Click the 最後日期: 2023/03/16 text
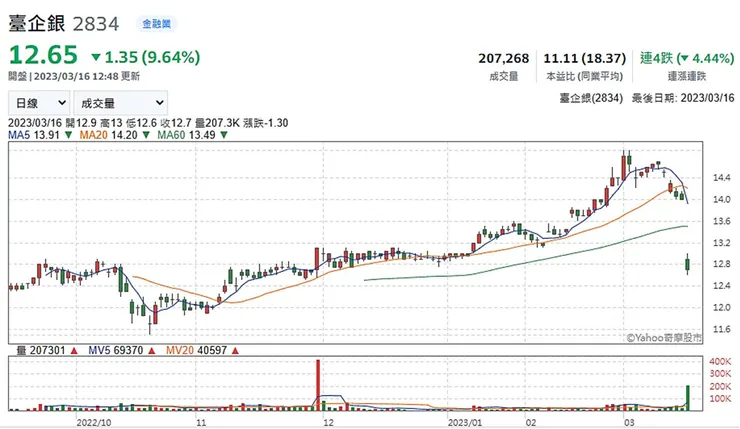This screenshot has width=740, height=429. coord(683,98)
